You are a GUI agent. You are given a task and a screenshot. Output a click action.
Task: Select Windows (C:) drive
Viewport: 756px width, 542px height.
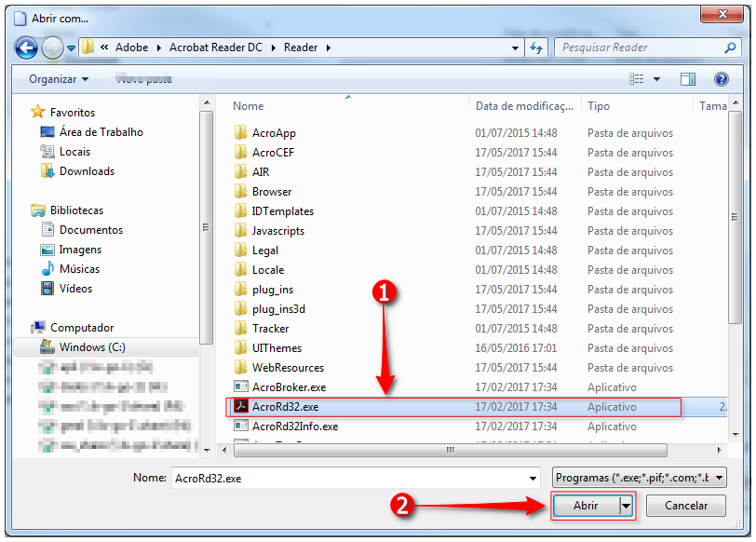point(92,347)
